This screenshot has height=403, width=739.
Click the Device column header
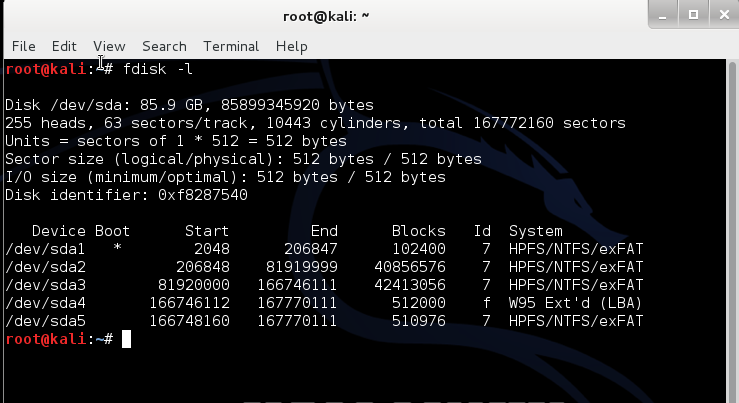pyautogui.click(x=59, y=231)
